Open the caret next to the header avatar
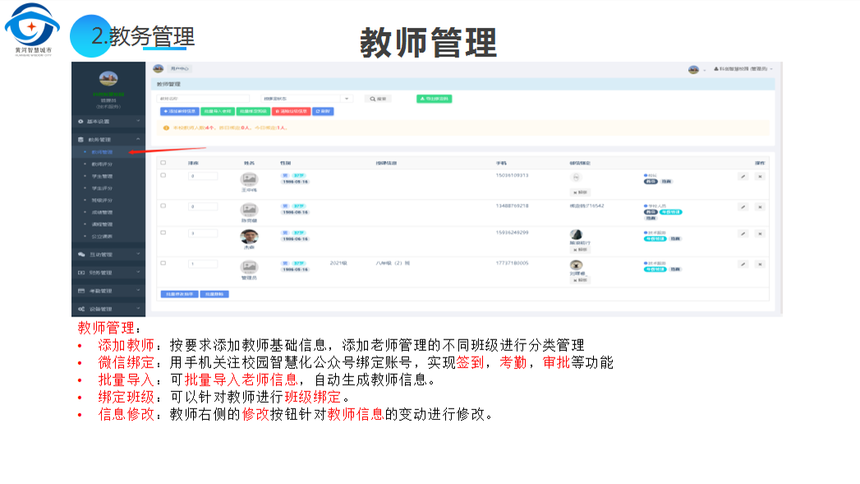Viewport: 860px width, 484px height. 705,70
